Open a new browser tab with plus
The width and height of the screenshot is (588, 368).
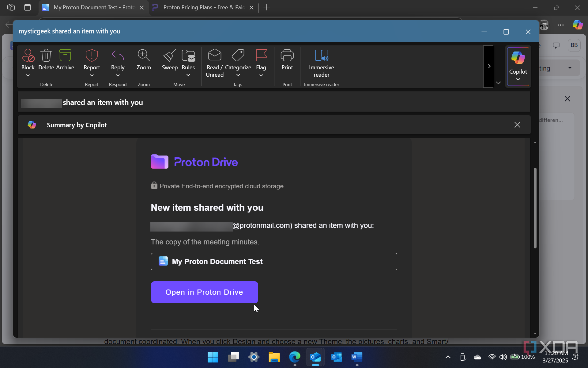(x=267, y=7)
